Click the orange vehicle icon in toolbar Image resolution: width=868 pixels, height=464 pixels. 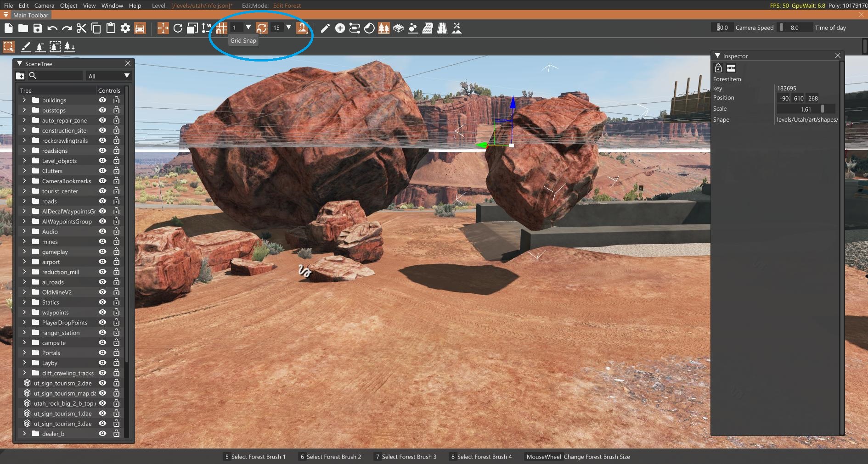140,28
